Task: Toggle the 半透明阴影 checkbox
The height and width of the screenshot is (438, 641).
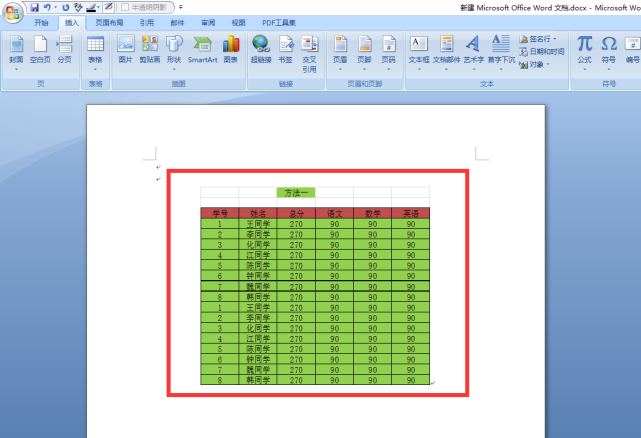Action: coord(126,7)
